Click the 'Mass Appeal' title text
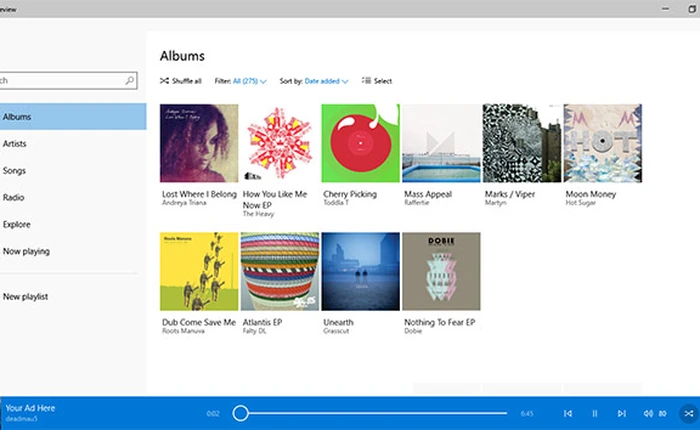This screenshot has height=430, width=700. tap(428, 194)
